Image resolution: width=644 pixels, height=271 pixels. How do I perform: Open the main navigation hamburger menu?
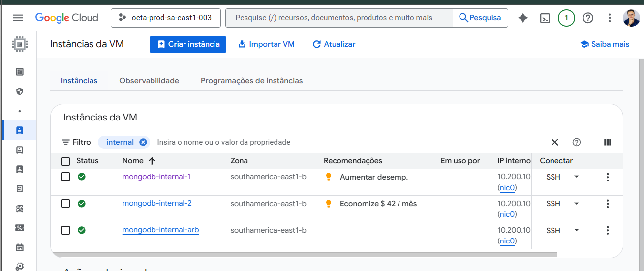[x=18, y=18]
